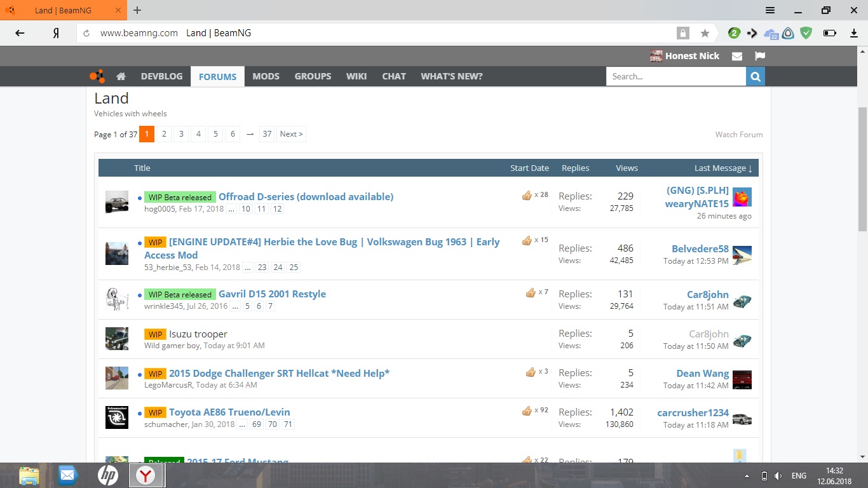Click the ENG language indicator
The width and height of the screenshot is (868, 488).
pos(799,475)
